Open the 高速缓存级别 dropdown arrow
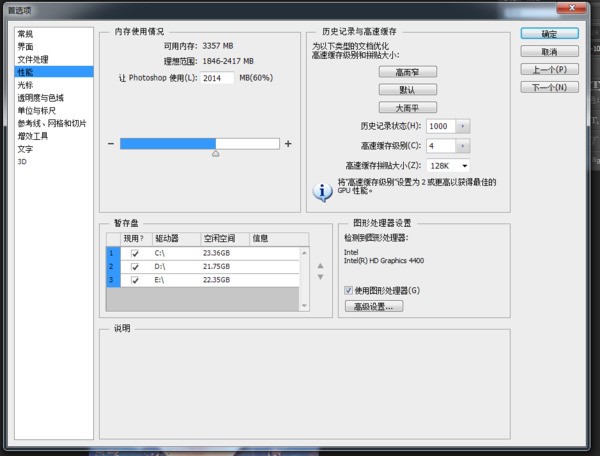 tap(462, 146)
